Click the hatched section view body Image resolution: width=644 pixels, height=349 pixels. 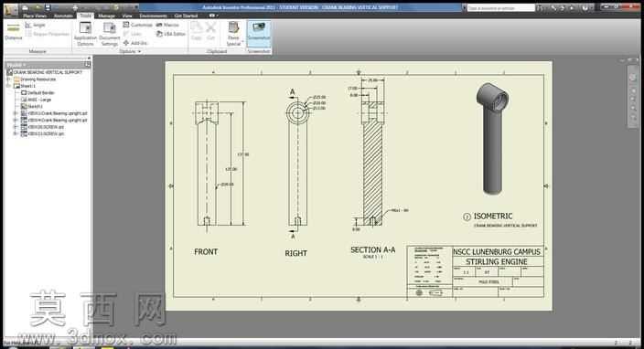(x=372, y=173)
